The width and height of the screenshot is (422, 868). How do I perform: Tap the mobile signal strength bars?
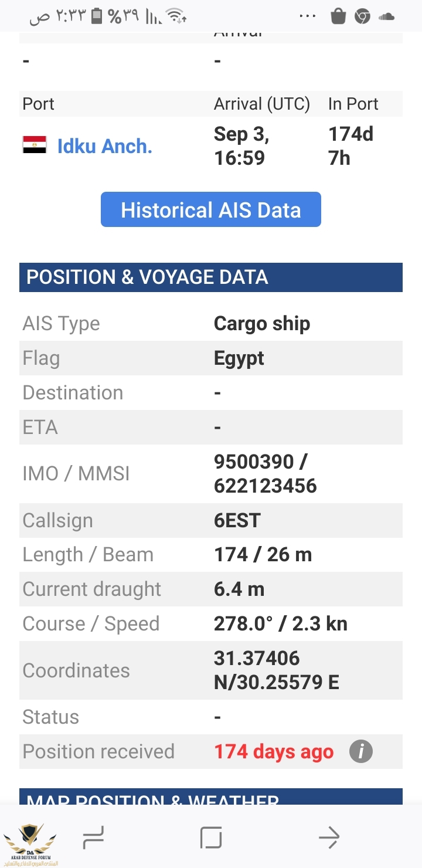tap(154, 17)
